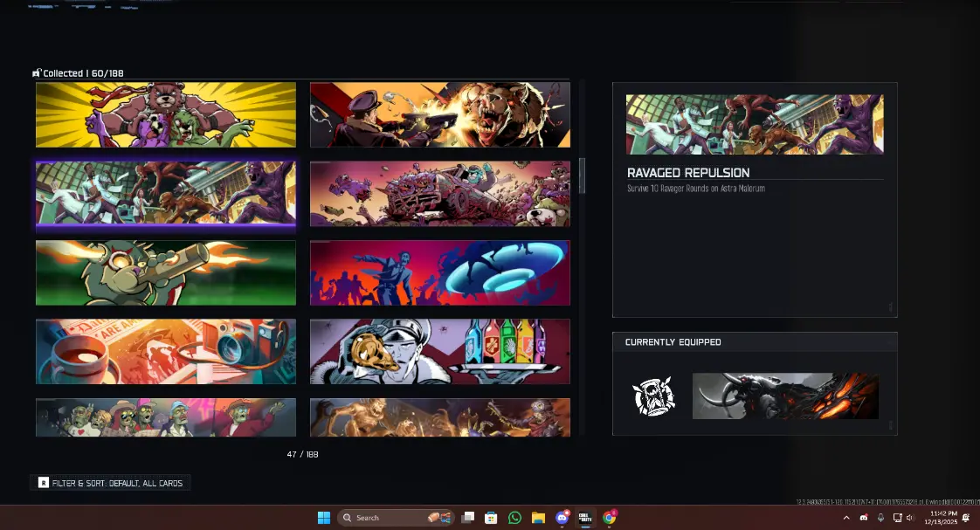The width and height of the screenshot is (980, 530).
Task: Click the Call of Duty taskbar icon
Action: (x=585, y=518)
